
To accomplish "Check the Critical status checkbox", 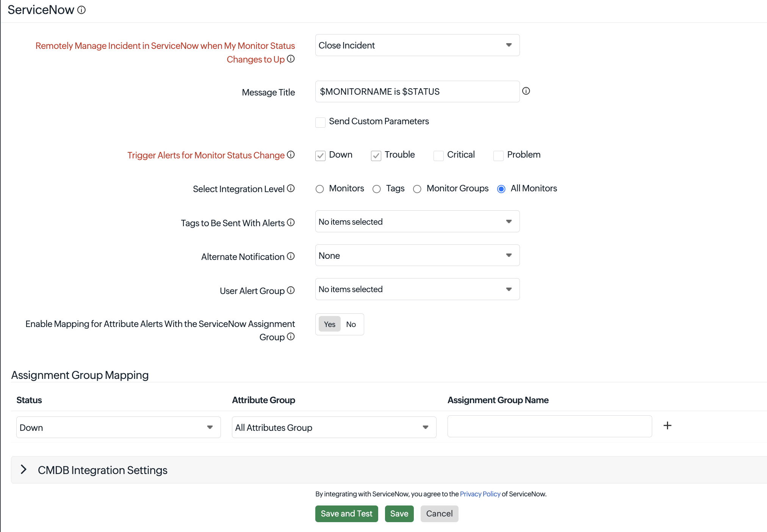I will (438, 155).
